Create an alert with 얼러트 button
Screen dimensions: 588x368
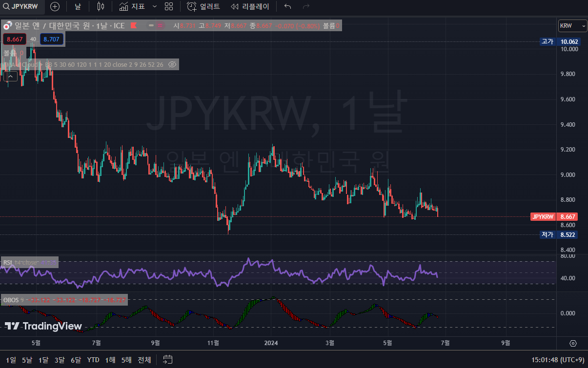pos(203,7)
